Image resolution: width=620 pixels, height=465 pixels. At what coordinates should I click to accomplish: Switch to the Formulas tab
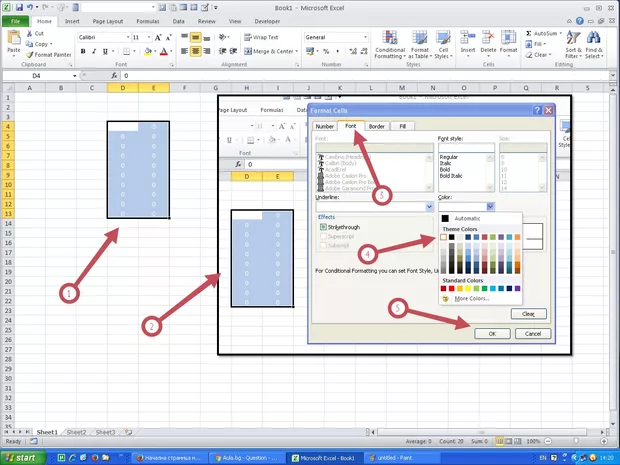[148, 21]
